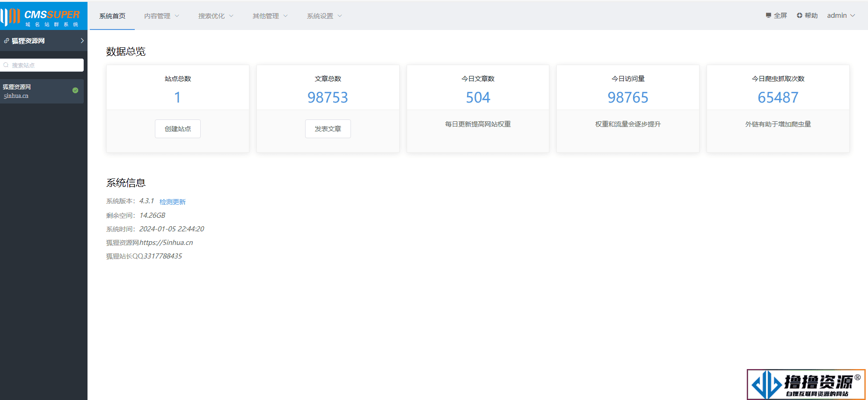The width and height of the screenshot is (868, 400).
Task: Open the 内容管理 dropdown menu
Action: (161, 16)
